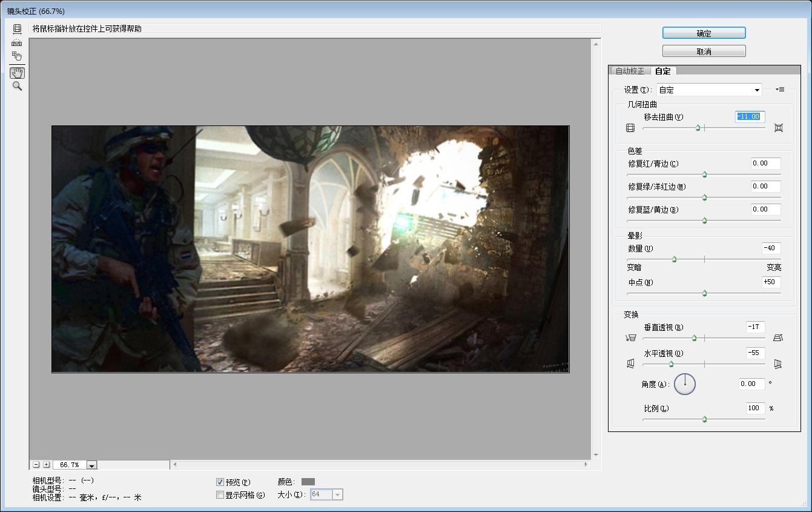Click the 移去扭曲 slider handle
812x512 pixels.
(x=698, y=128)
